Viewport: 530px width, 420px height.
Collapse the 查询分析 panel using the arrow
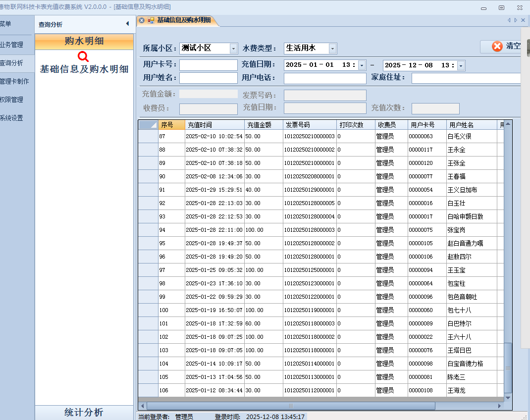tap(127, 24)
